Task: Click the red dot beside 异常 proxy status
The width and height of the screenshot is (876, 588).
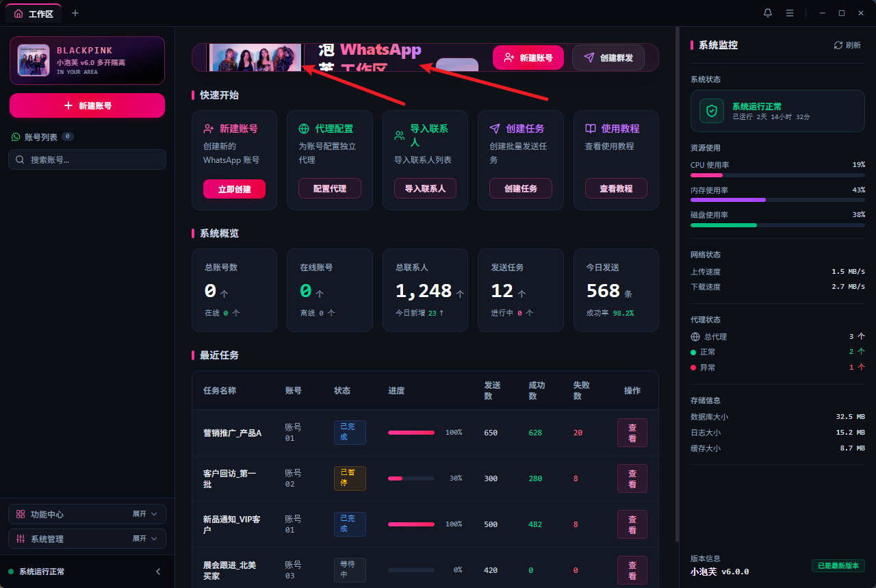Action: pos(693,368)
